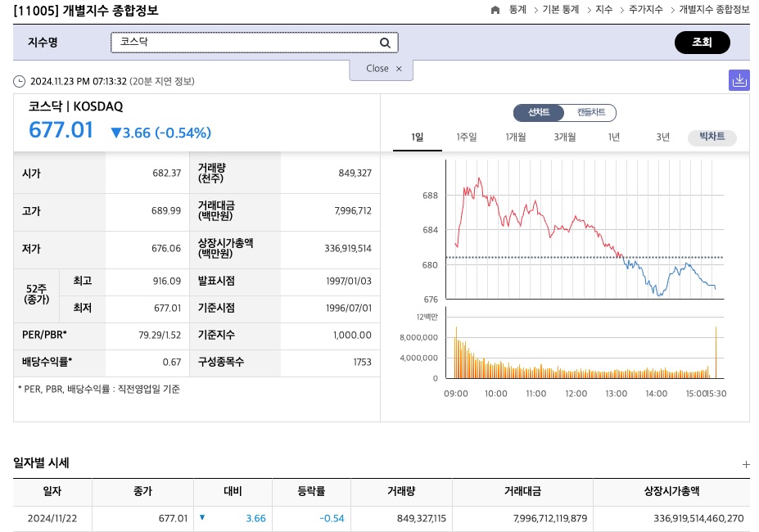Click 상장시가총액 value 336,919,514
This screenshot has height=532, width=759.
pyautogui.click(x=347, y=248)
